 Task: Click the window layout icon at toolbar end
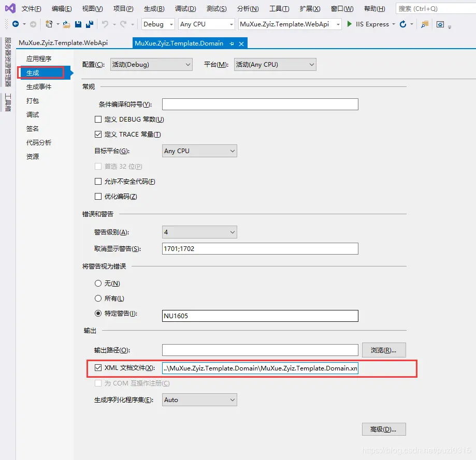click(440, 24)
